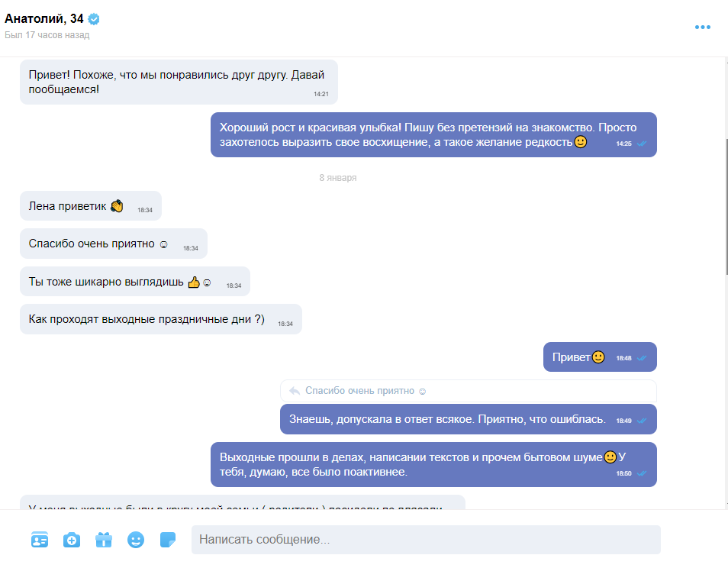Open the three-dots chat options menu

point(703,27)
